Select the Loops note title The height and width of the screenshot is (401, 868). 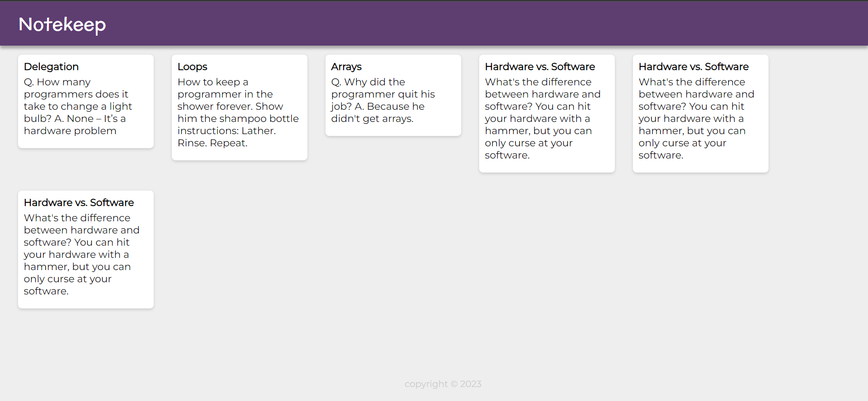coord(192,66)
